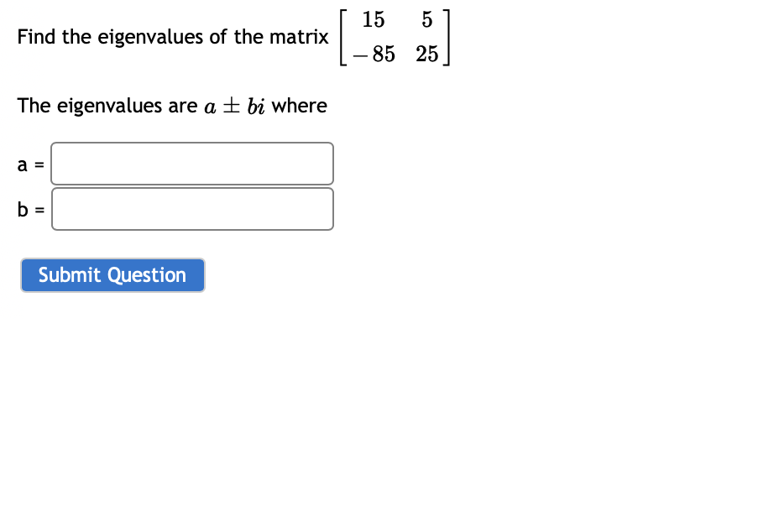Place cursor in the top answer field
The height and width of the screenshot is (532, 779).
tap(191, 164)
